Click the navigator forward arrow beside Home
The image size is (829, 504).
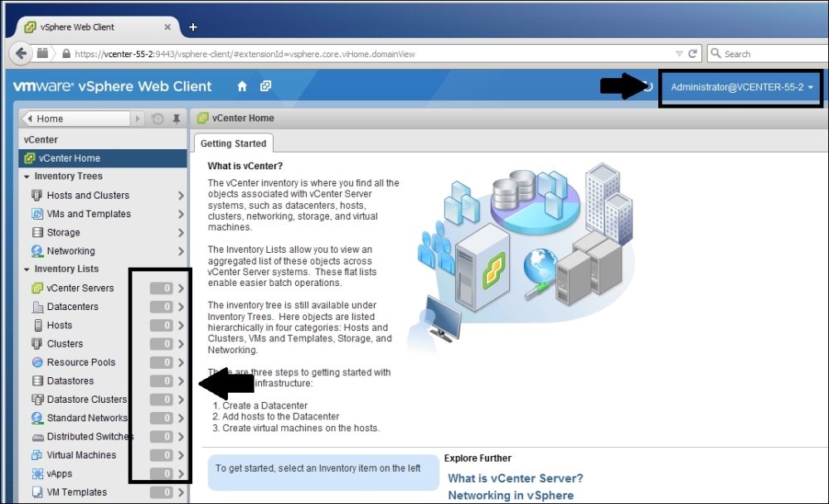point(138,119)
